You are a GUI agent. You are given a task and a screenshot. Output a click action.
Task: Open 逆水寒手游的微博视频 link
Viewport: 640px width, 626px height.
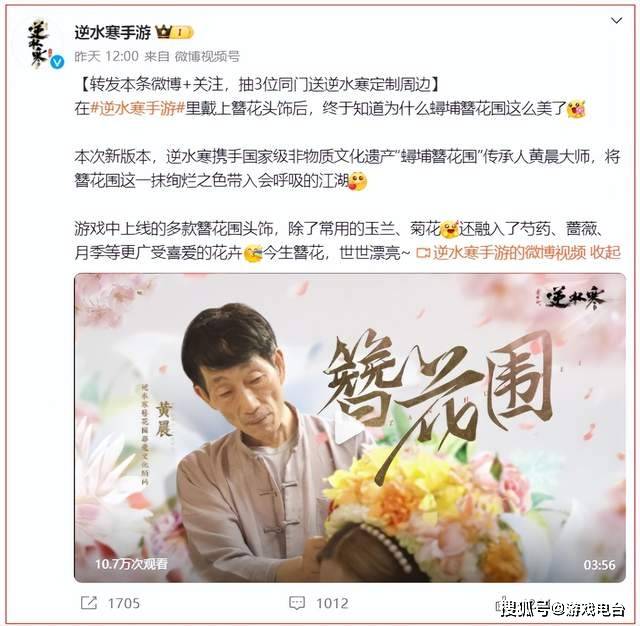509,253
